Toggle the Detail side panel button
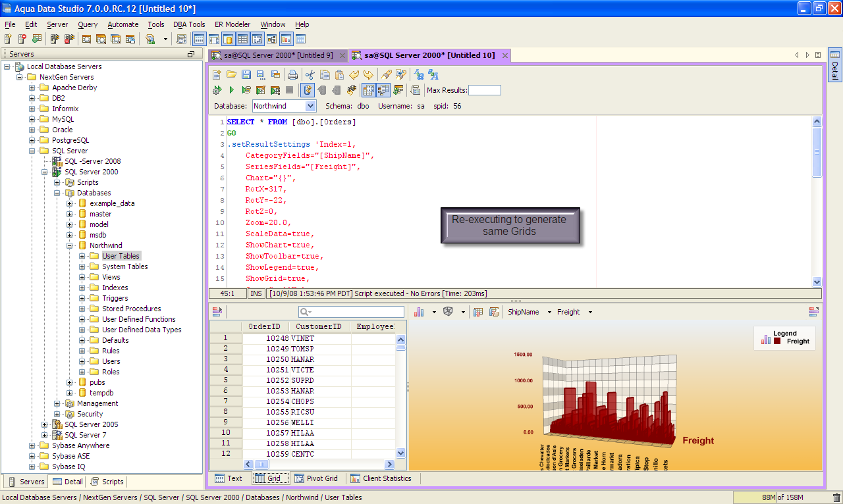 834,65
